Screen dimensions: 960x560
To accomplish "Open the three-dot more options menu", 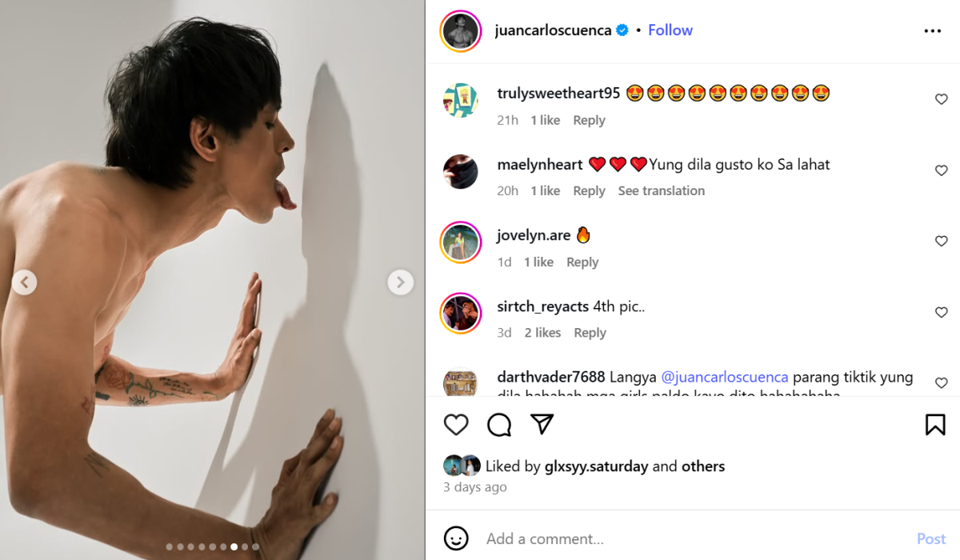I will point(933,31).
